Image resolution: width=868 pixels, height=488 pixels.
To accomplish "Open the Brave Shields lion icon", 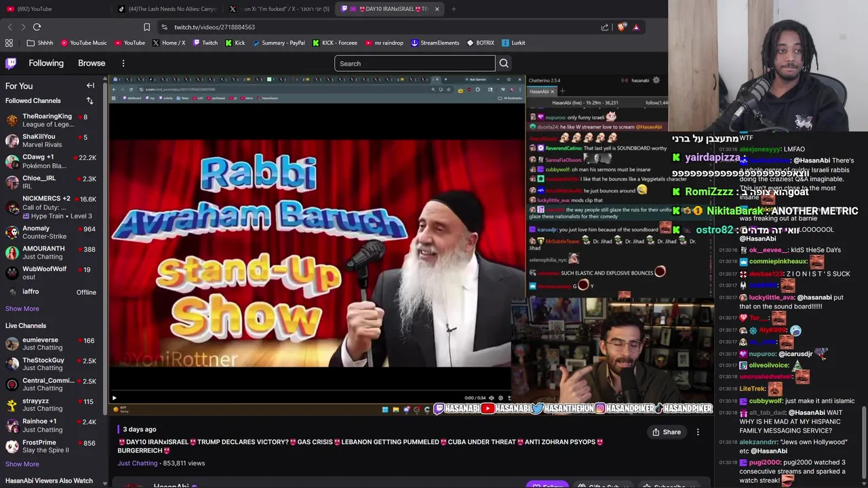I will pyautogui.click(x=622, y=27).
